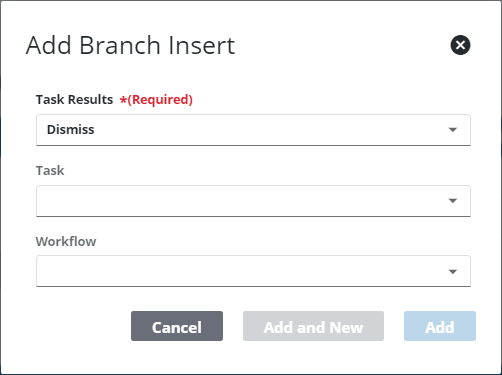Select the Add and New button

coord(313,326)
